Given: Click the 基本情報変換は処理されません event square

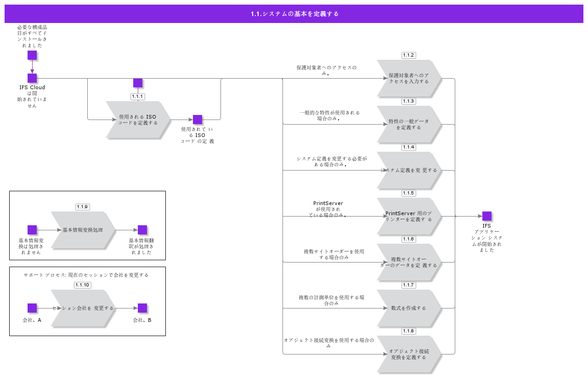Looking at the screenshot, I should point(32,230).
